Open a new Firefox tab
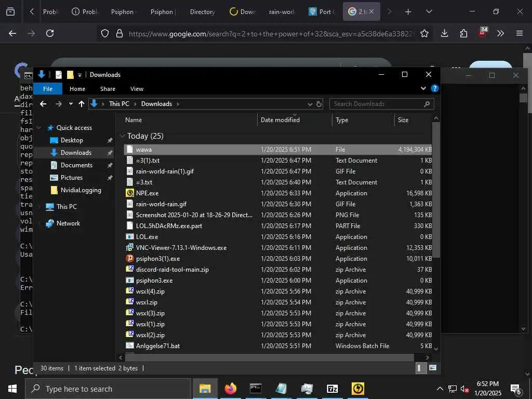 [x=408, y=12]
